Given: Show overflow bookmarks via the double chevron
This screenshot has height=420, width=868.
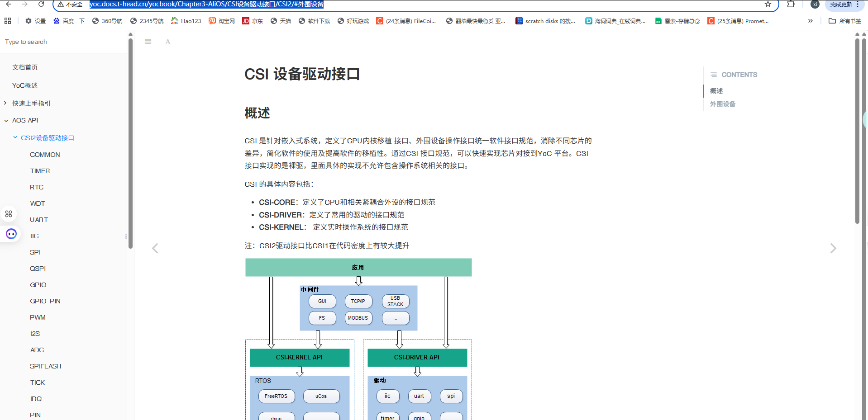Looking at the screenshot, I should [810, 21].
